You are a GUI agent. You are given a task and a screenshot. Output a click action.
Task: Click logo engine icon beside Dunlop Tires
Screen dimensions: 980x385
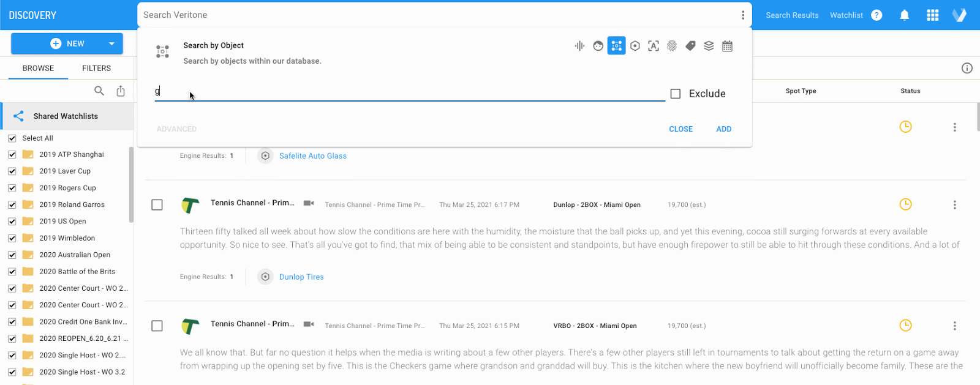(265, 277)
